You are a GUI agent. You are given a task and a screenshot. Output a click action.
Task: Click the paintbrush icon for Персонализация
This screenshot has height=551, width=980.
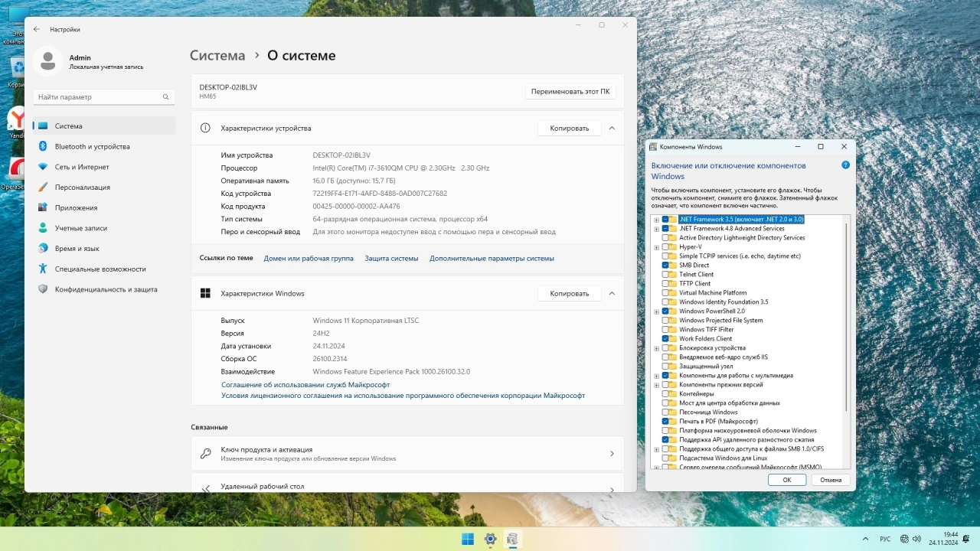pyautogui.click(x=43, y=187)
